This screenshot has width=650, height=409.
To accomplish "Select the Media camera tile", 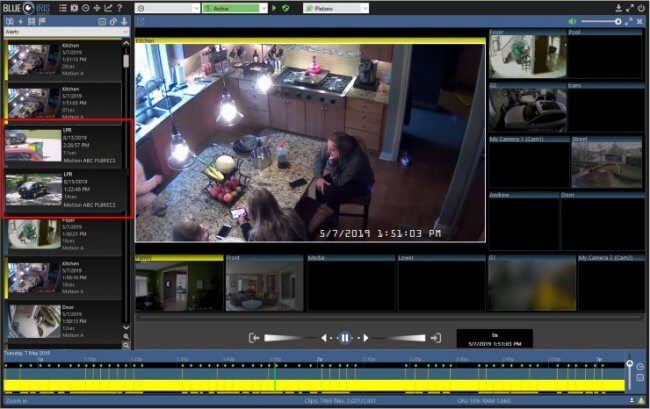I will [351, 283].
